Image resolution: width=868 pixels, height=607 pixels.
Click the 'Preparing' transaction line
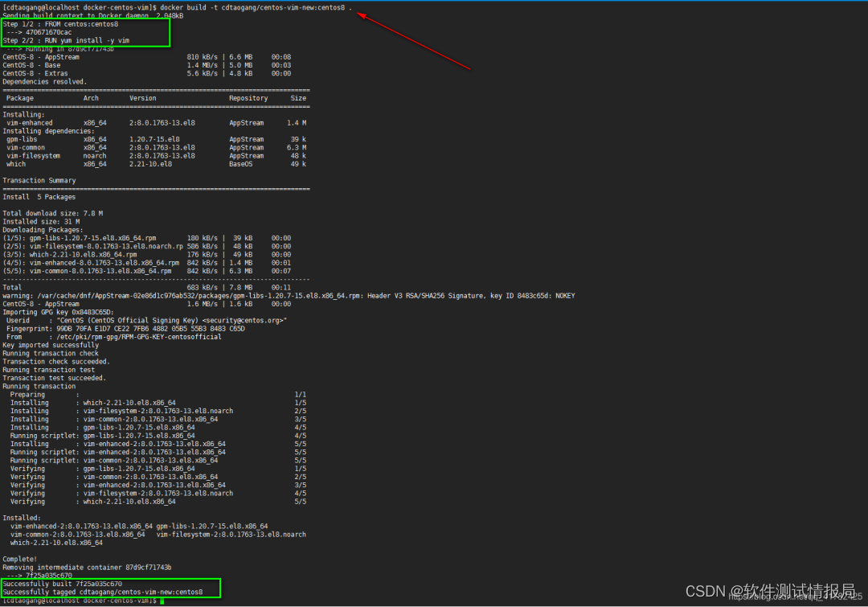(158, 395)
